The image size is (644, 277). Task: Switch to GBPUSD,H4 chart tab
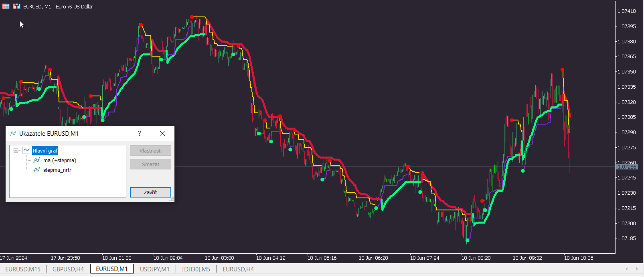pyautogui.click(x=68, y=269)
